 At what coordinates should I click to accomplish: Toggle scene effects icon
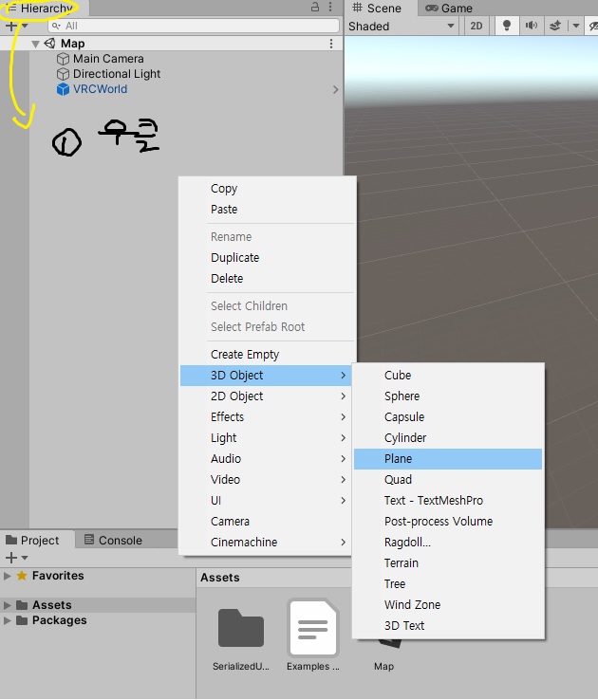555,26
